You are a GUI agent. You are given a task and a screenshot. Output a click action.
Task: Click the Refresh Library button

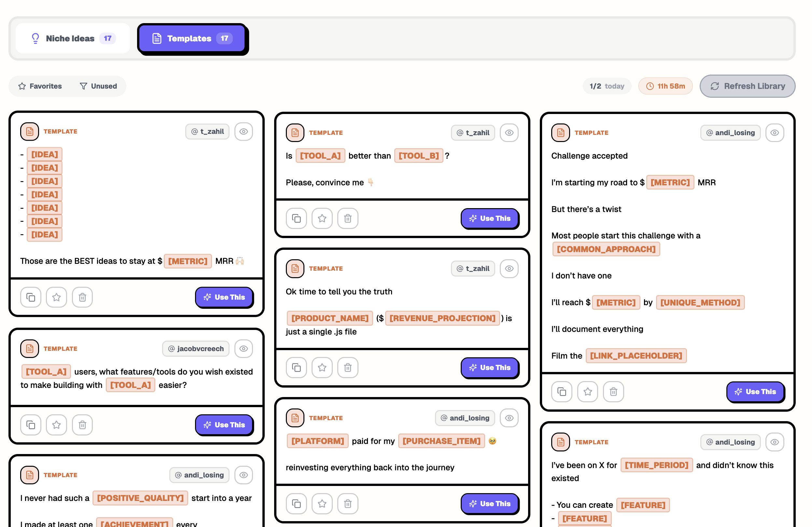(x=747, y=86)
